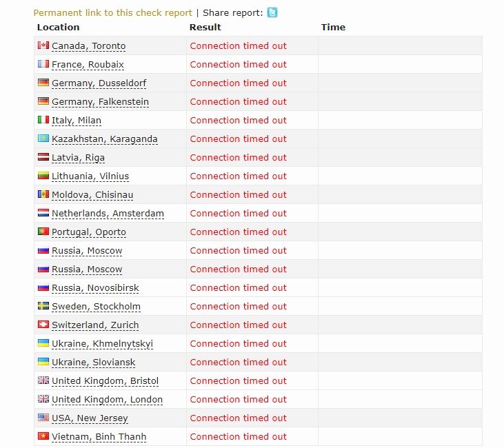Open the Russia, Novosibirsk location link

pyautogui.click(x=95, y=288)
